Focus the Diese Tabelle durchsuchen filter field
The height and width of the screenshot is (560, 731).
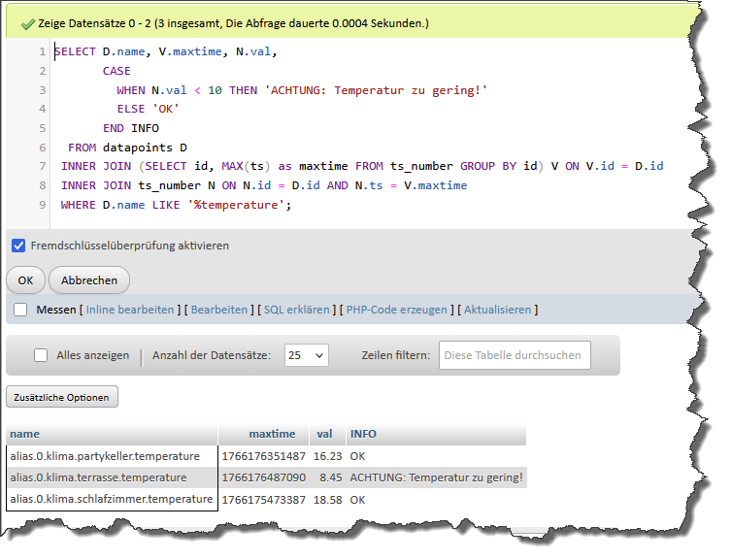tap(515, 355)
